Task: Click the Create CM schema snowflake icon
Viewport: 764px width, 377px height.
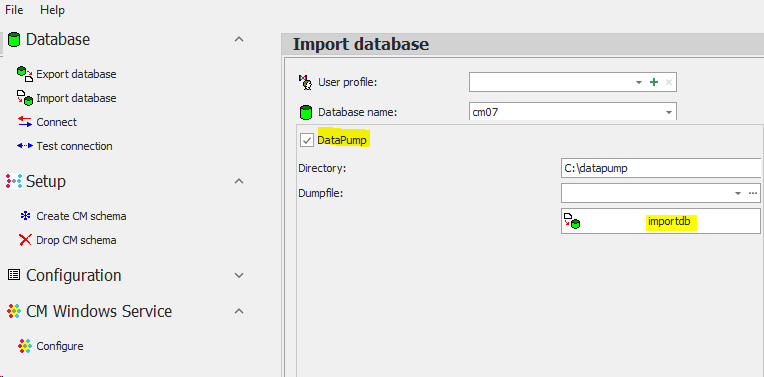Action: click(x=25, y=216)
